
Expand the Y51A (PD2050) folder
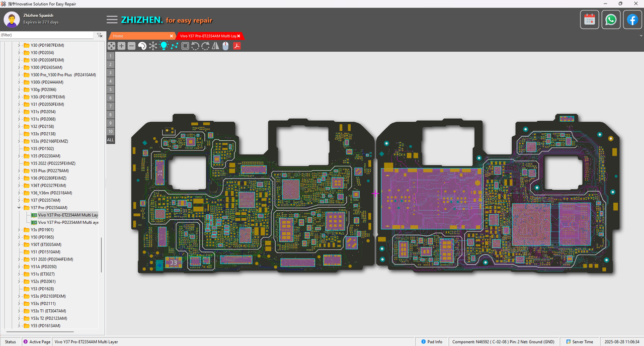coord(19,267)
